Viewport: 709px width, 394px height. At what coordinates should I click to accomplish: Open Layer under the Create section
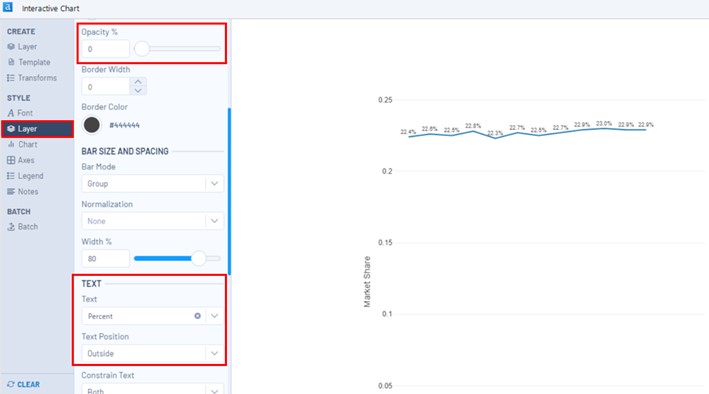click(x=22, y=47)
